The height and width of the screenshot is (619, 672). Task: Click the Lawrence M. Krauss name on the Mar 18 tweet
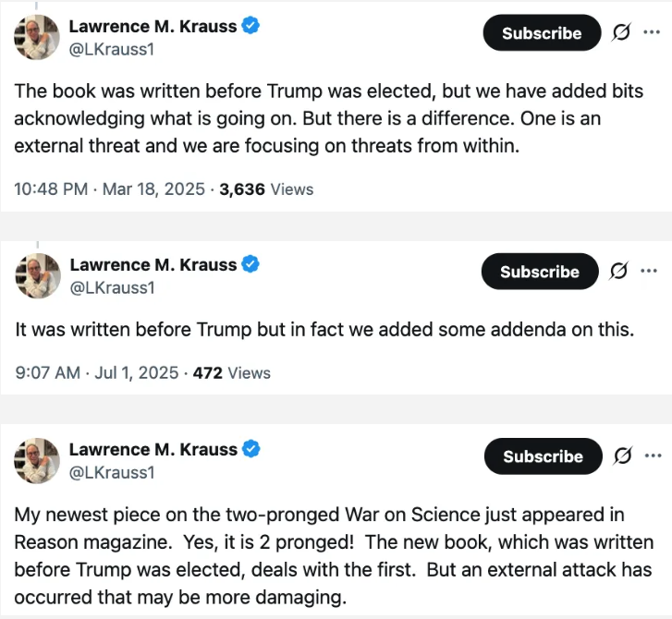[x=153, y=26]
